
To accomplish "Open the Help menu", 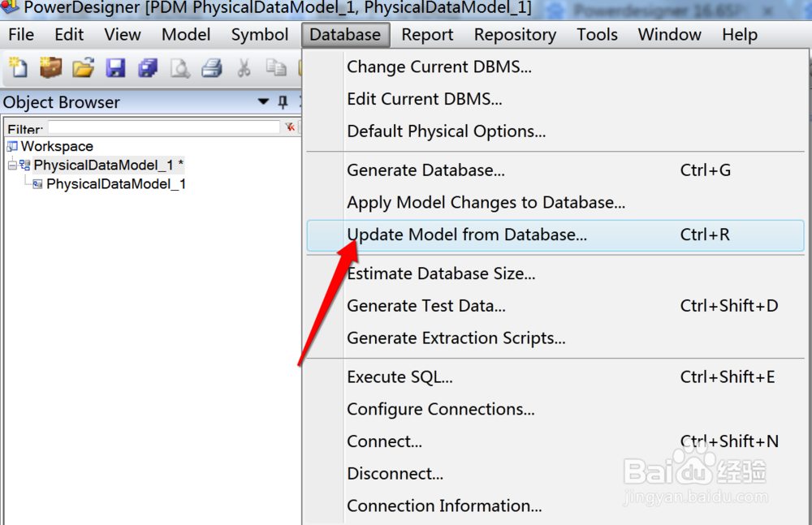I will [740, 35].
